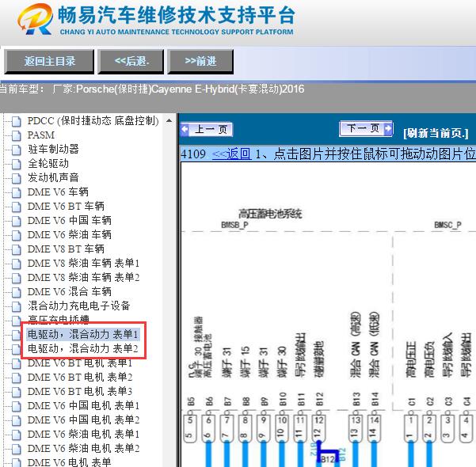Open the next page with 下一页
Viewport: 476px width, 467px height.
(366, 129)
